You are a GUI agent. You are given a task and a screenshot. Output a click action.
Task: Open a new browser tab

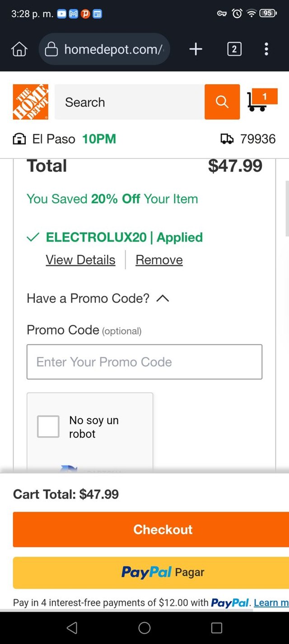[196, 49]
